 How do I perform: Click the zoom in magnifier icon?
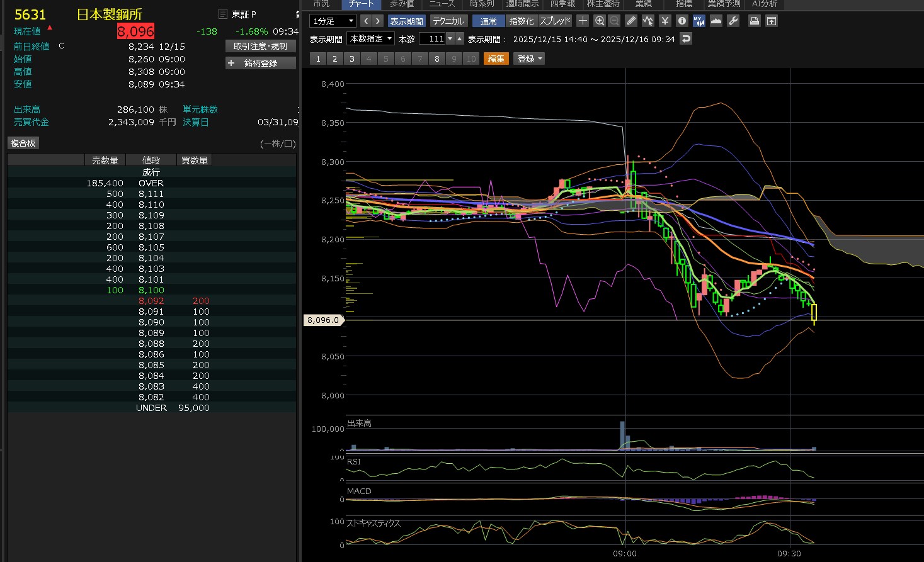click(x=600, y=21)
